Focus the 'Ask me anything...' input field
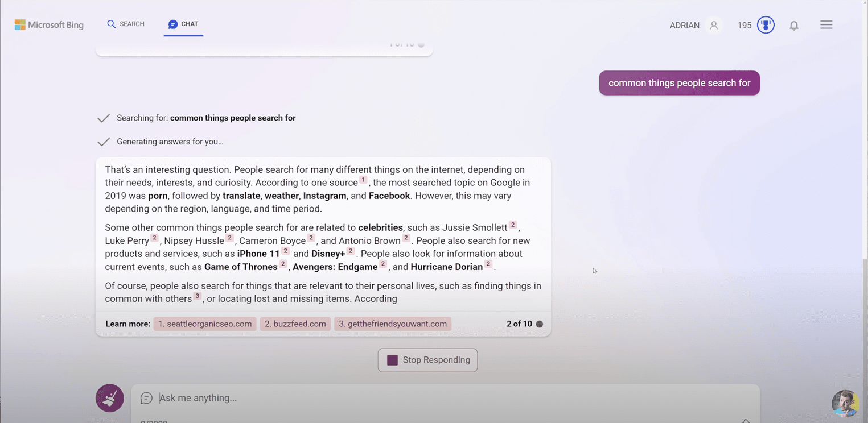 444,398
